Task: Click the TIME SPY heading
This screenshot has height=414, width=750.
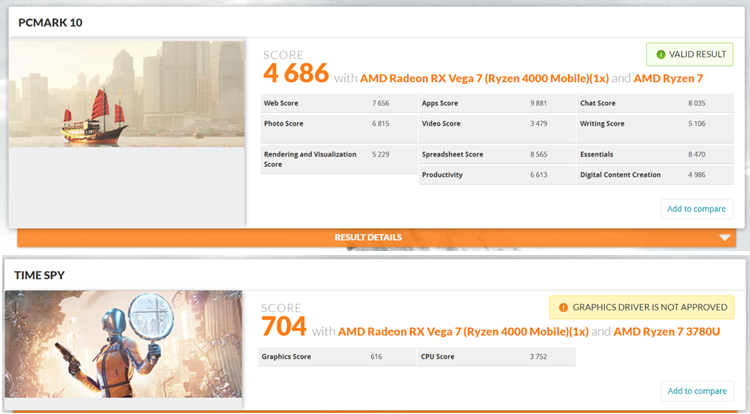Action: coord(39,275)
